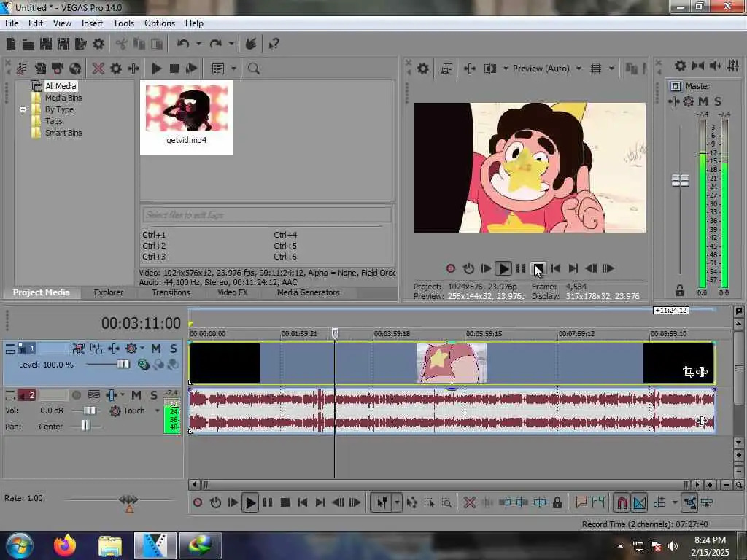The image size is (747, 560).
Task: Click Video Output FX icon in preview toolbar
Action: click(x=469, y=69)
